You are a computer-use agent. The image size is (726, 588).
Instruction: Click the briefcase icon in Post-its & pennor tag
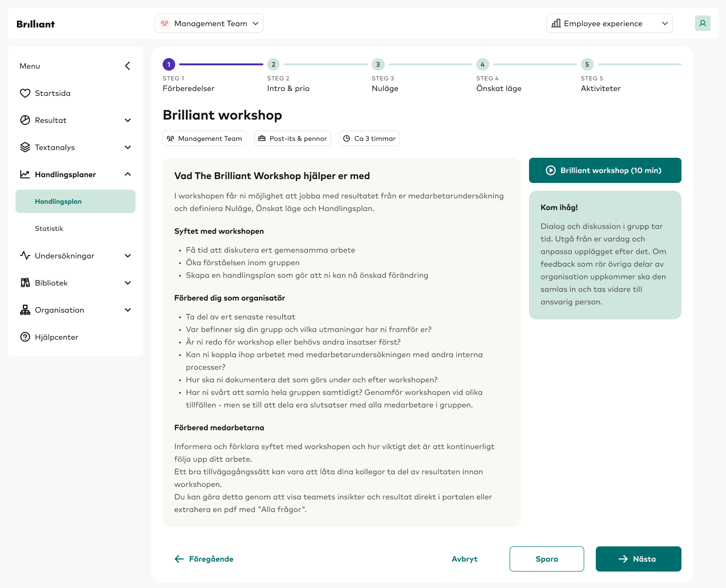pyautogui.click(x=262, y=138)
